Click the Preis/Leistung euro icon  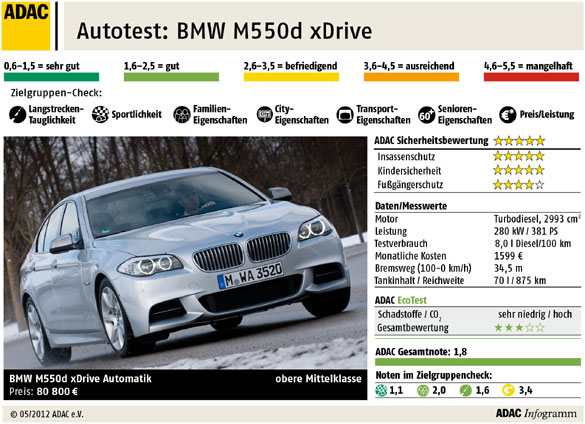(x=507, y=115)
